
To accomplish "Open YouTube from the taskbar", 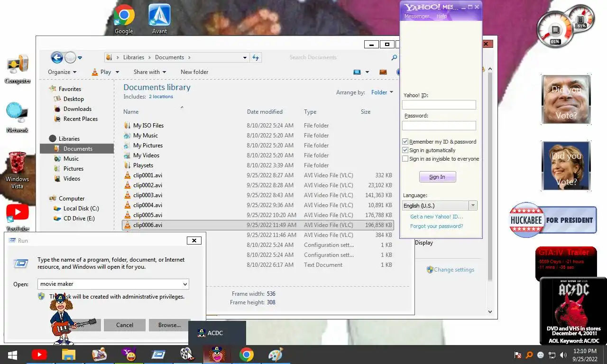I will (x=39, y=355).
